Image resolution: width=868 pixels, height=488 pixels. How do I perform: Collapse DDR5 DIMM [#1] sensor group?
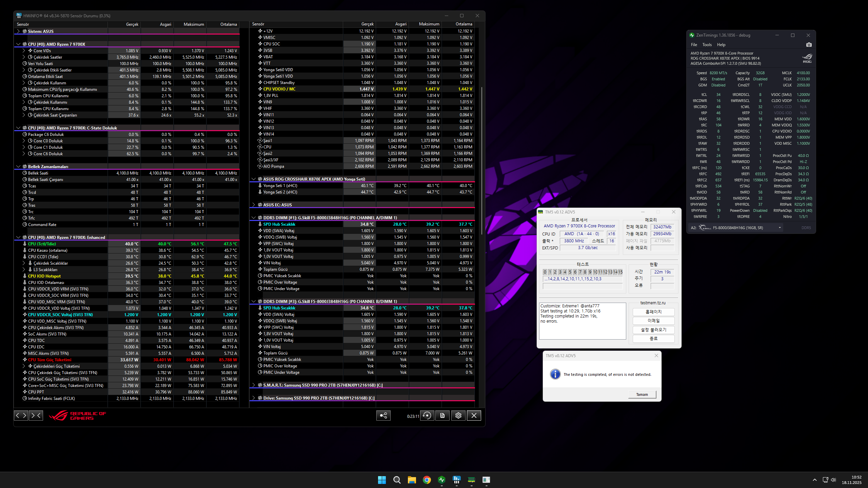253,218
